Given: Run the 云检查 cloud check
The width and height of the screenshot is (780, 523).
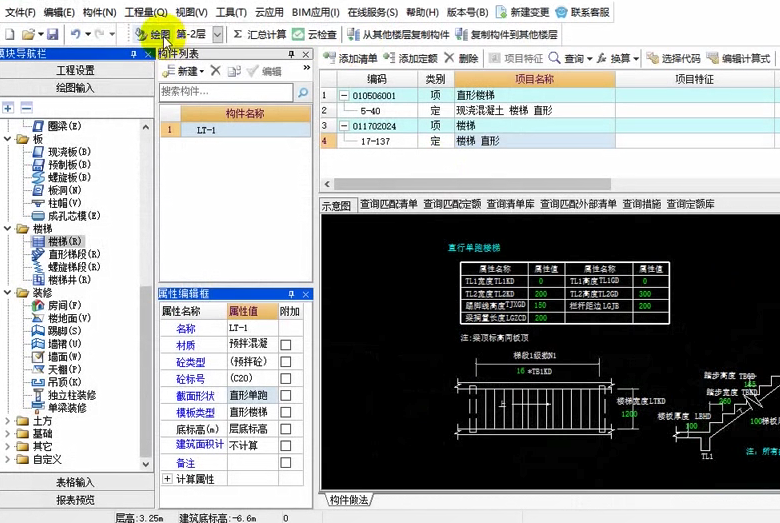Looking at the screenshot, I should [x=315, y=34].
